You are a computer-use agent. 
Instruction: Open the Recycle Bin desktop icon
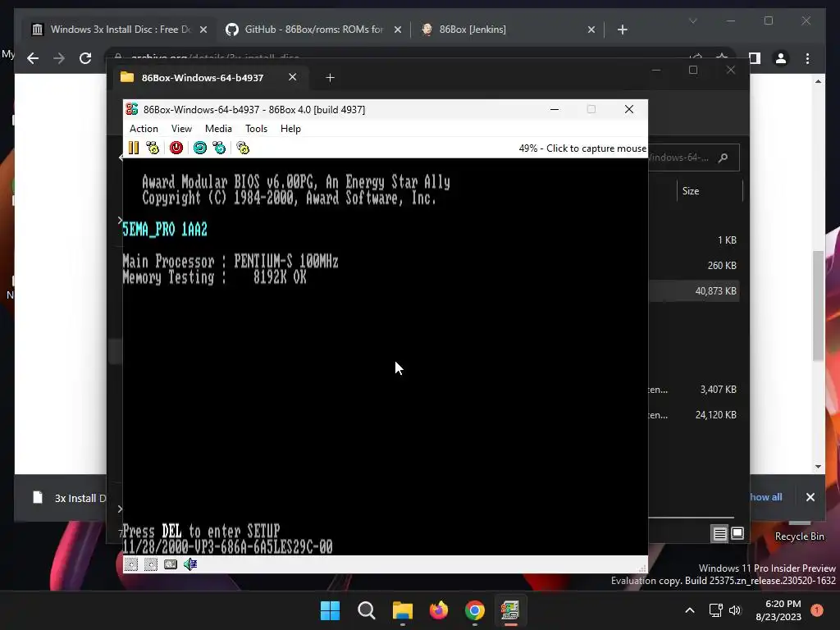coord(799,531)
